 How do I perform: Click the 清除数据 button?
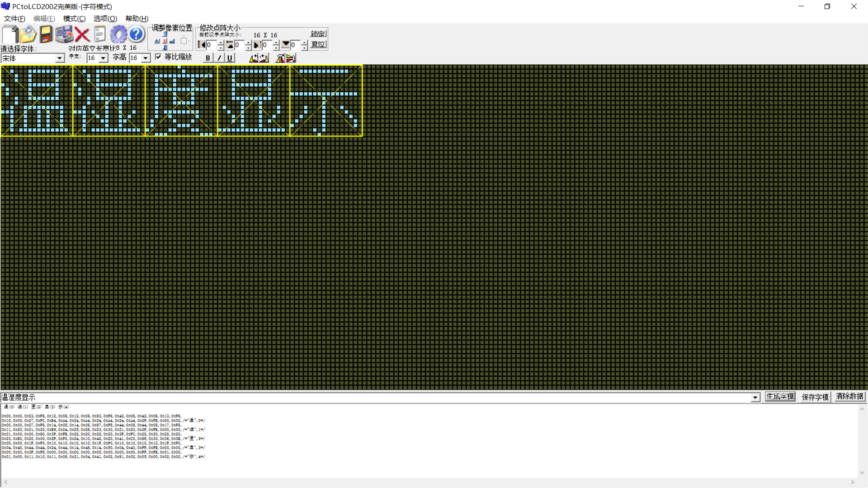point(850,396)
